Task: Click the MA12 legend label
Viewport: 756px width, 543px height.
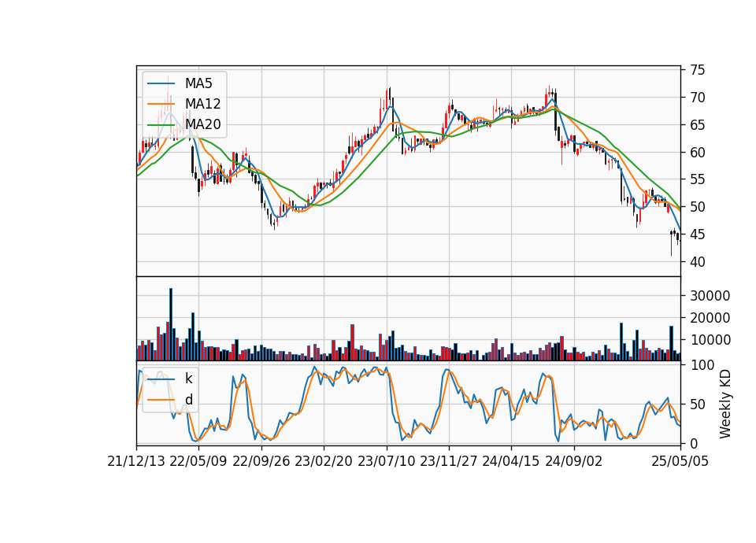Action: [202, 104]
